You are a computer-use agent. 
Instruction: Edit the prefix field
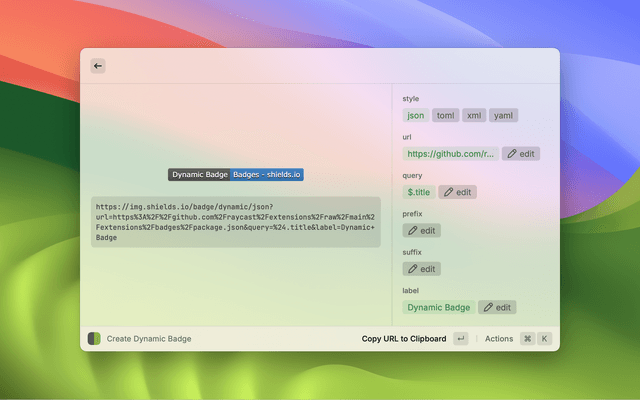[421, 230]
